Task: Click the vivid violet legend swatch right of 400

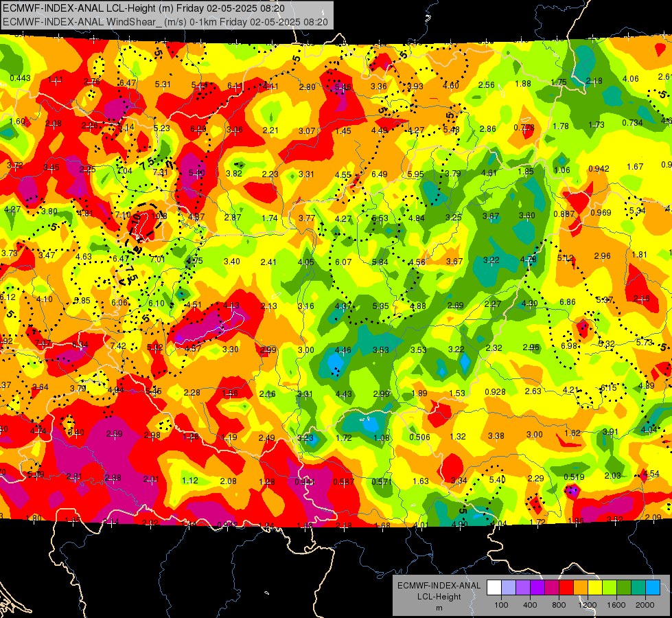Action: pos(537,588)
